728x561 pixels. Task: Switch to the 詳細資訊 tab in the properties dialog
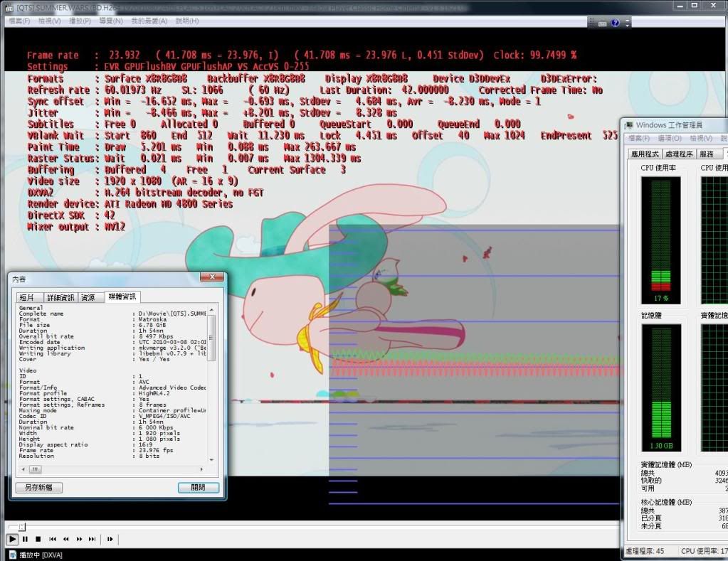click(x=60, y=297)
